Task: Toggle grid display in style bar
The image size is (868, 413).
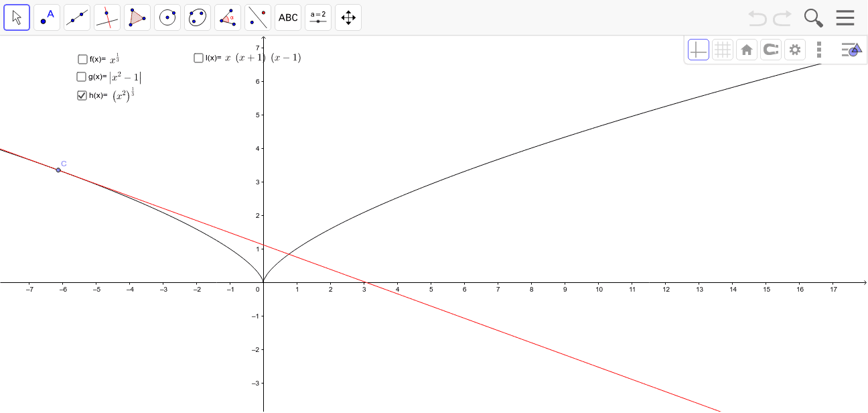Action: [723, 50]
